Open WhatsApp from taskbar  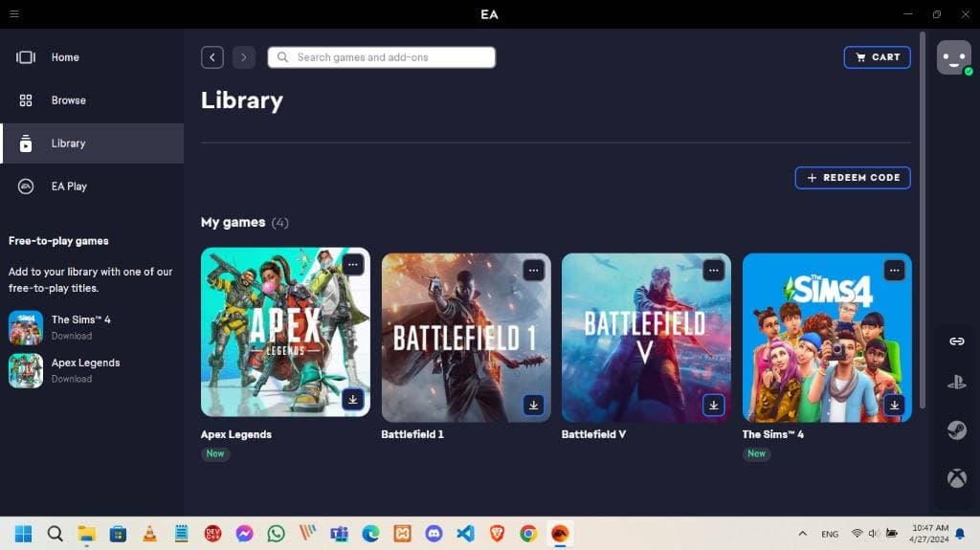(276, 534)
